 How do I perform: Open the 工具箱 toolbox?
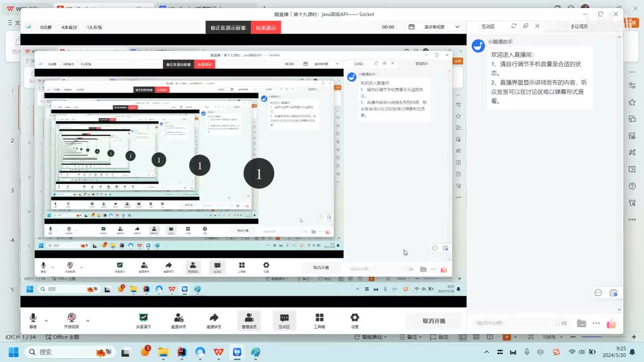coord(319,320)
